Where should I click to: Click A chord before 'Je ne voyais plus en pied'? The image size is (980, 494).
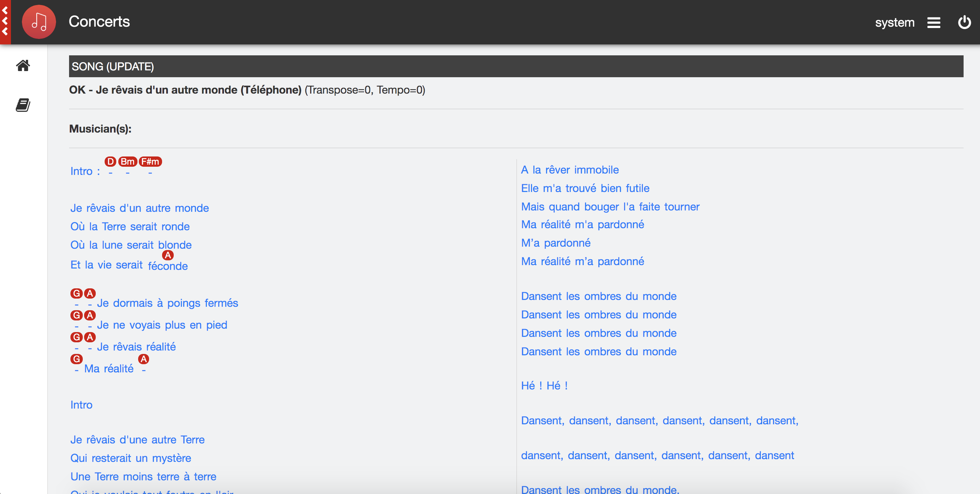point(90,315)
